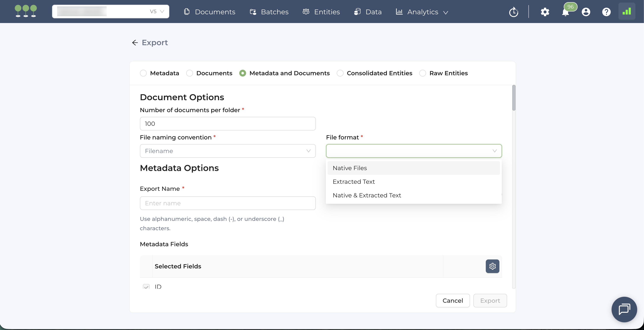
Task: Go back using the Export arrow
Action: [x=135, y=42]
